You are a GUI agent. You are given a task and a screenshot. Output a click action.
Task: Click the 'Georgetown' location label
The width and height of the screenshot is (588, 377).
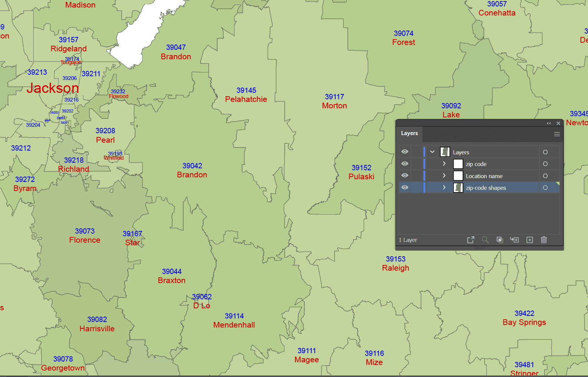pos(63,368)
